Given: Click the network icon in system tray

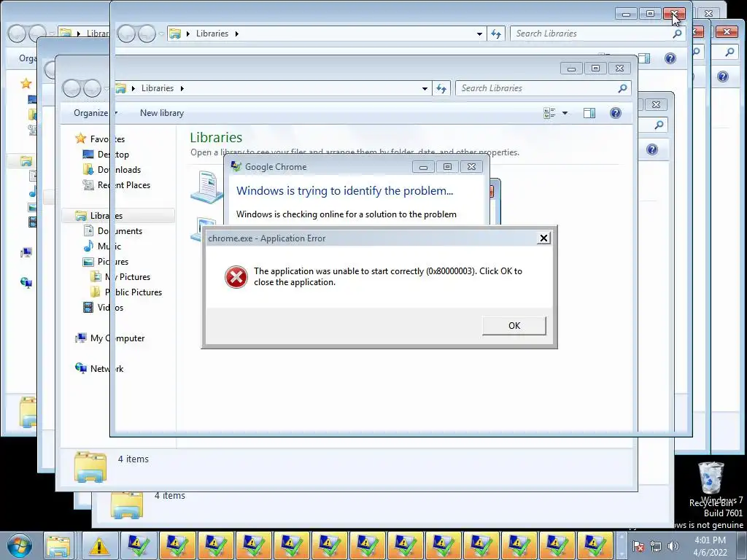Looking at the screenshot, I should (x=656, y=547).
